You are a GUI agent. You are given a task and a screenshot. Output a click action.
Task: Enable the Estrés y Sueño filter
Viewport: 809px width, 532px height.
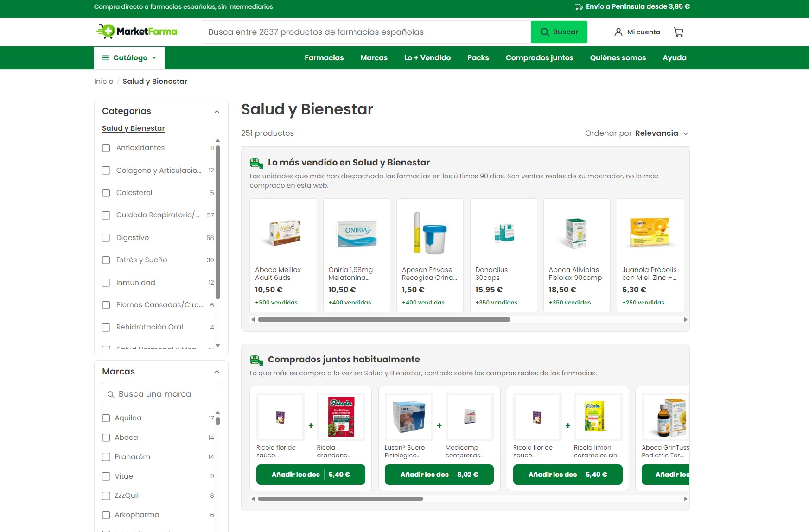[106, 260]
